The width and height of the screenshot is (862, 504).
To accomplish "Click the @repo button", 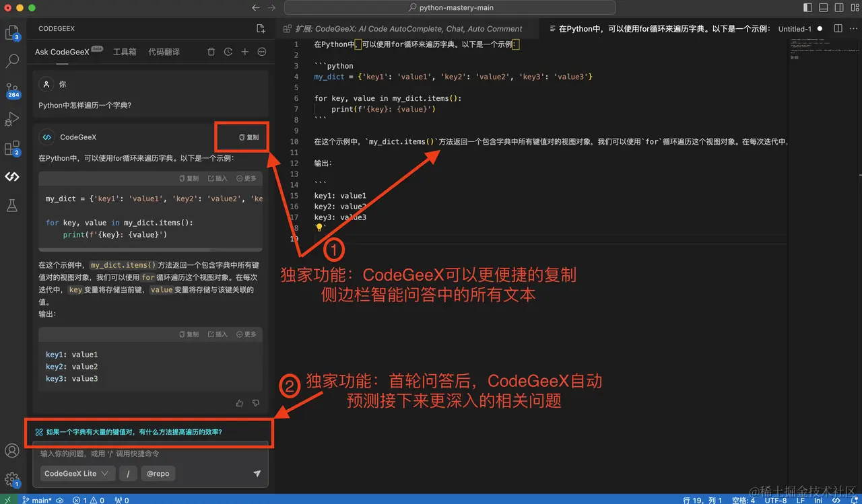I will click(x=158, y=474).
